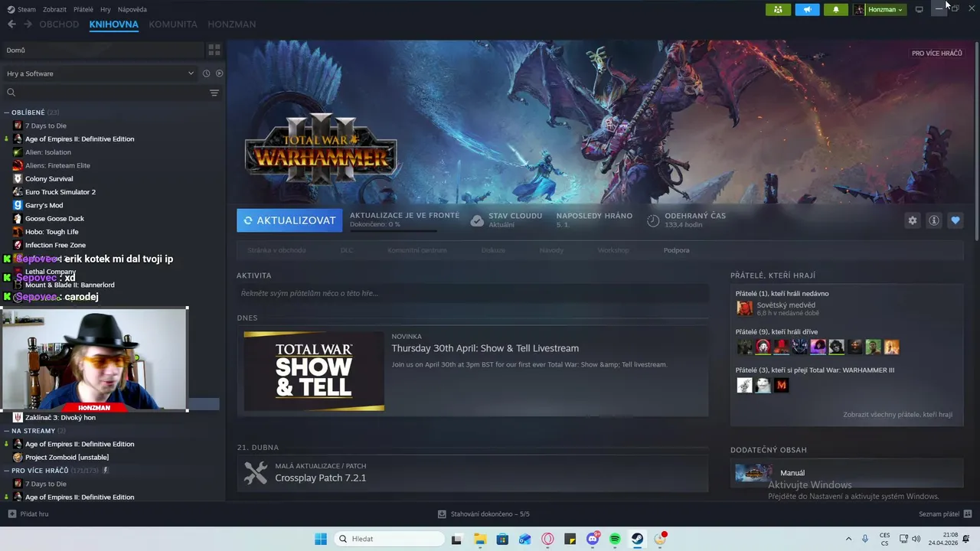Select Colony Survival in the library
Screen dimensions: 980x551
pyautogui.click(x=49, y=178)
